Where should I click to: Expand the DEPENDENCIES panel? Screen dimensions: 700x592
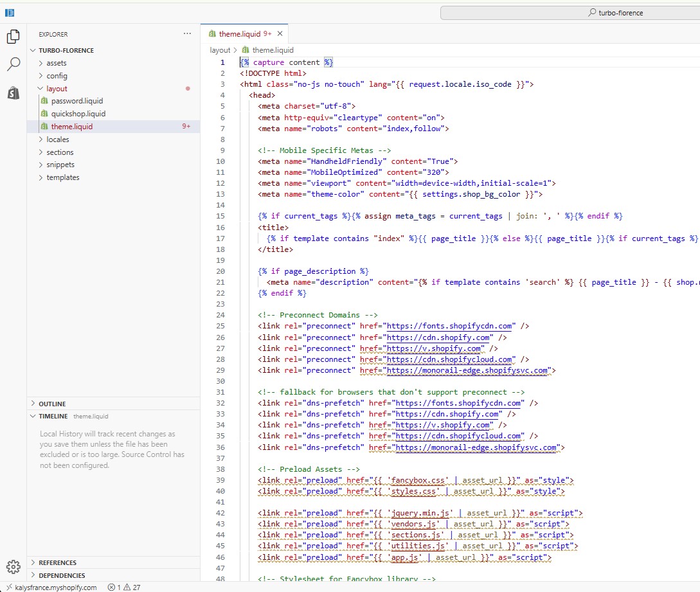(x=113, y=575)
